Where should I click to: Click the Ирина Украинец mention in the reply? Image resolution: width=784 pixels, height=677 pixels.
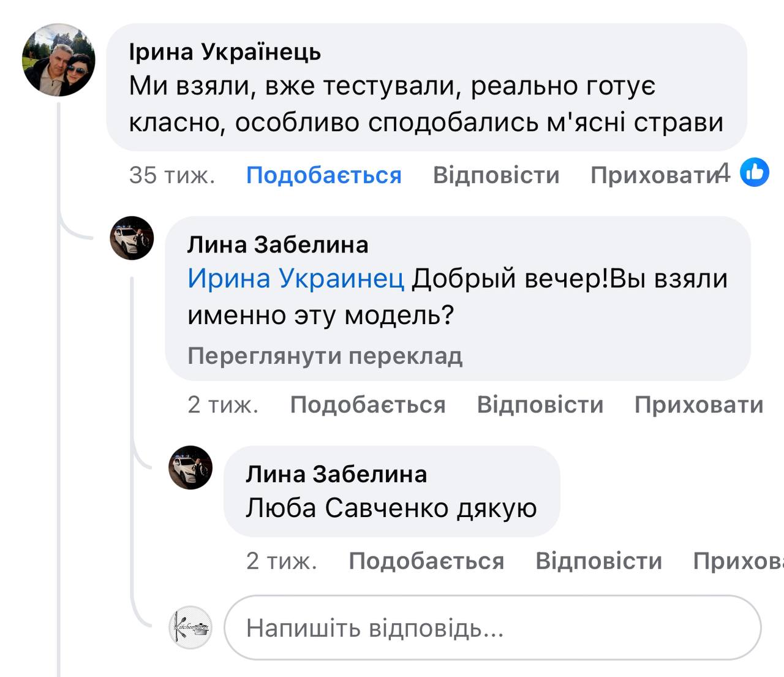click(x=295, y=278)
